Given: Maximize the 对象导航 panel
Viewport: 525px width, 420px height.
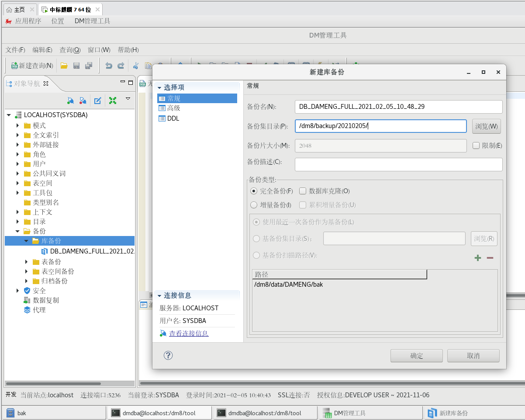Looking at the screenshot, I should [x=130, y=82].
